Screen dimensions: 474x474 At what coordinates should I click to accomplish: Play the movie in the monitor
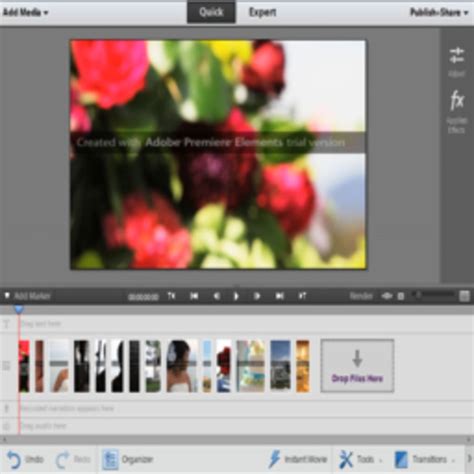(x=236, y=296)
